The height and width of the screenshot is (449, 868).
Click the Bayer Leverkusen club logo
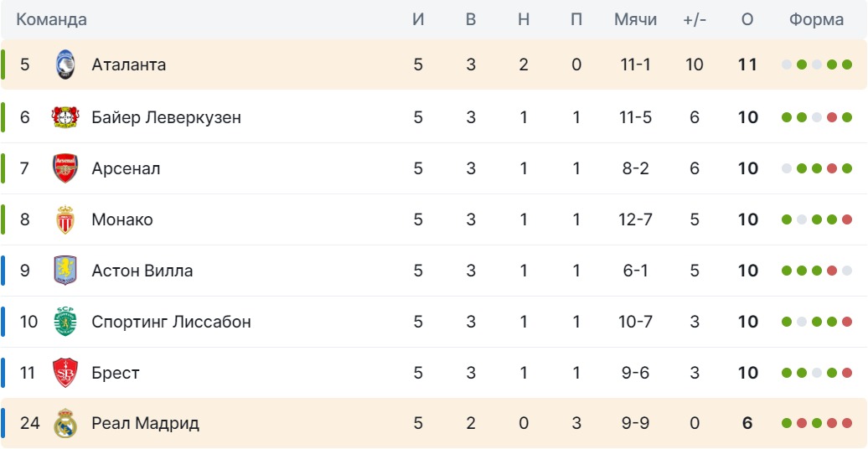click(65, 117)
